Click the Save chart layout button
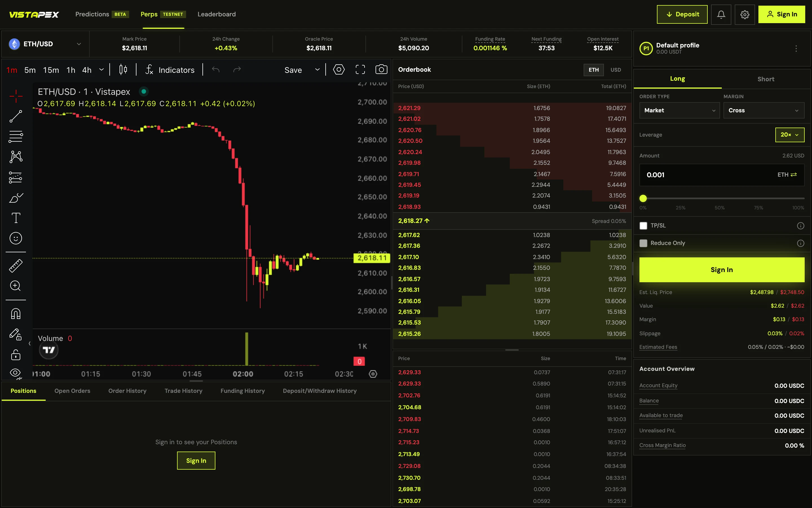The height and width of the screenshot is (508, 812). (x=293, y=70)
